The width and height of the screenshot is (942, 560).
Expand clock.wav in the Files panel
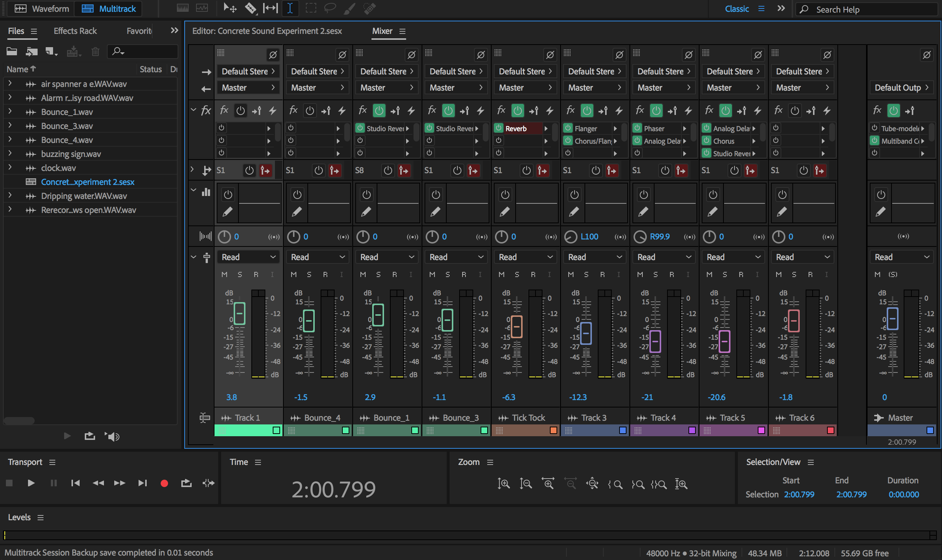[x=10, y=168]
